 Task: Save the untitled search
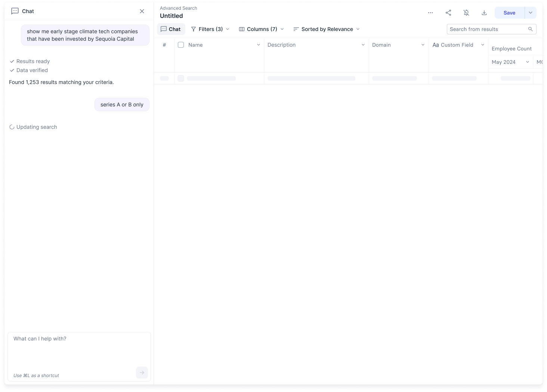[x=509, y=13]
